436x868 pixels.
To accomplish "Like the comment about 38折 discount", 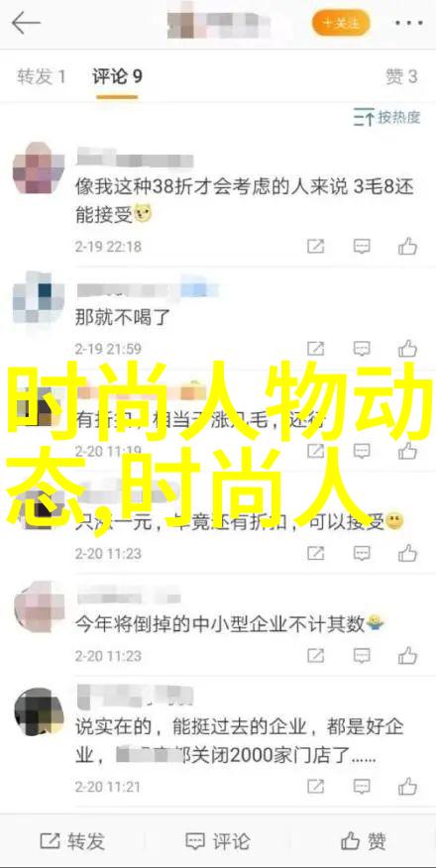I will coord(408,246).
